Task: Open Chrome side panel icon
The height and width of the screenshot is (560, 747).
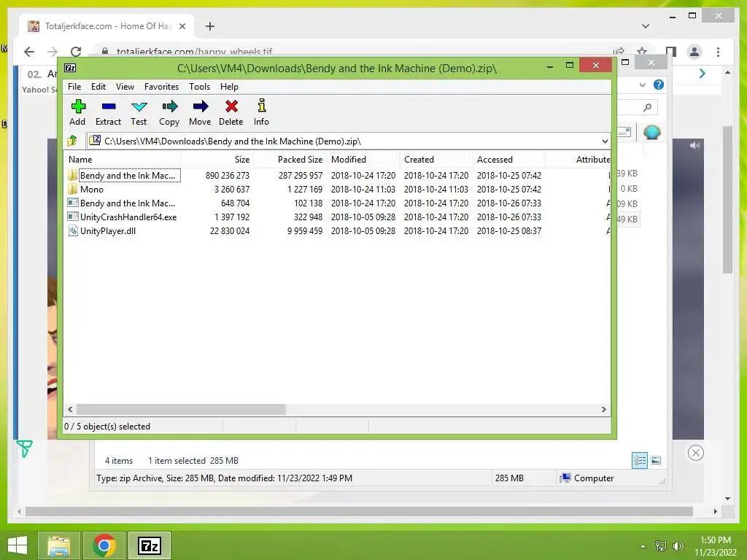Action: 671,52
